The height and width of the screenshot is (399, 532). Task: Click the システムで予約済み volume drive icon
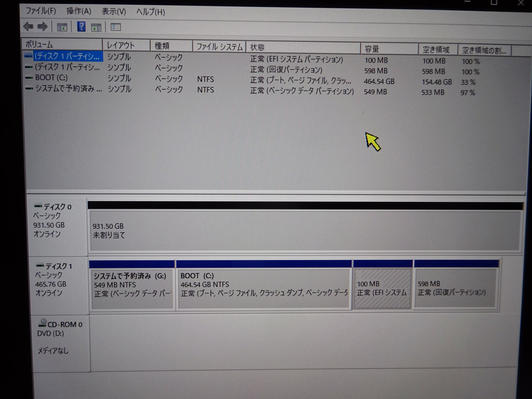tap(29, 89)
